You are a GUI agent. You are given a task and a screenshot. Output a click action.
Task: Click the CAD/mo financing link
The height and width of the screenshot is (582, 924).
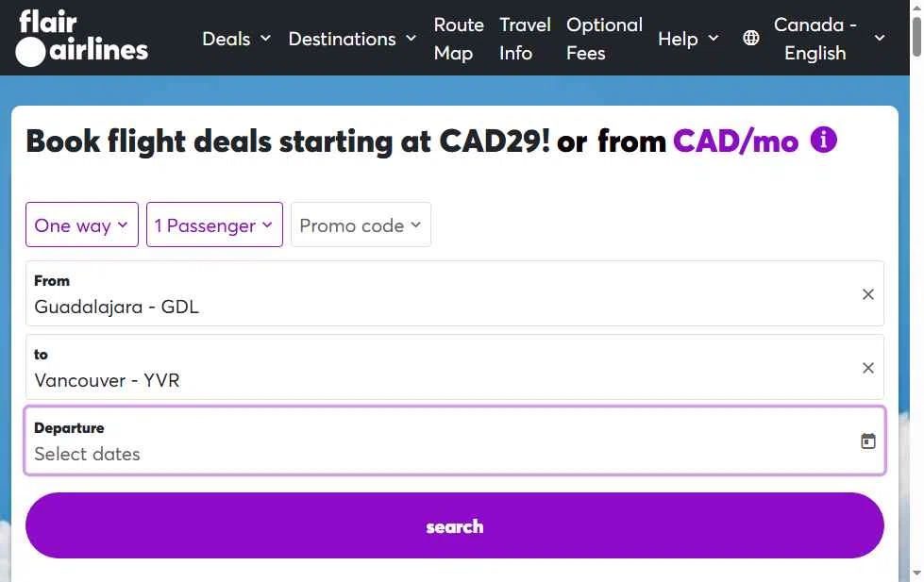tap(735, 141)
